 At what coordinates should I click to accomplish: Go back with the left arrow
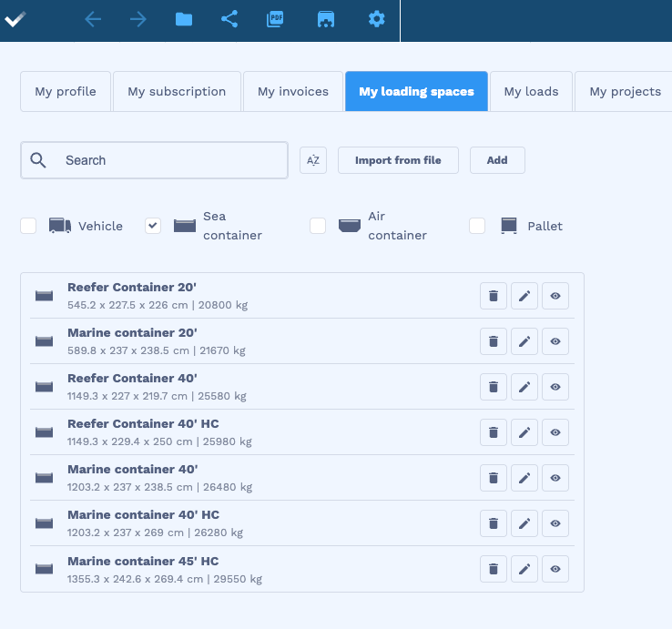(x=93, y=19)
